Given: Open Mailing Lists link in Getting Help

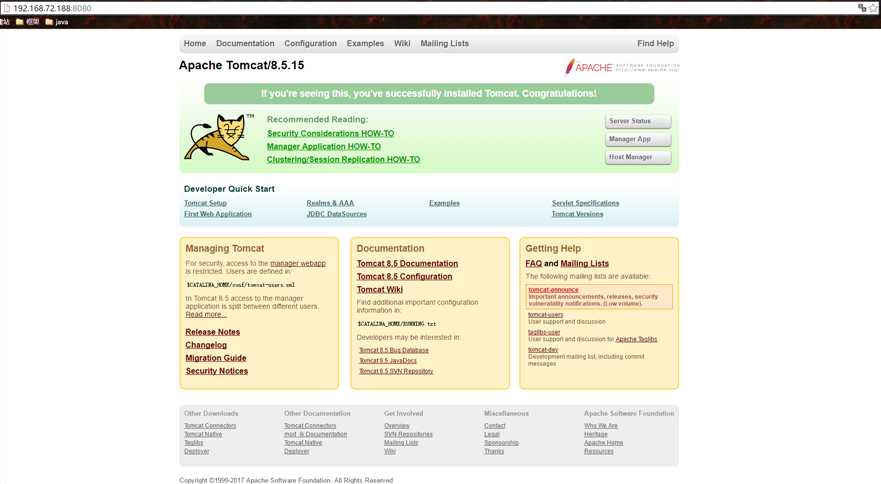Looking at the screenshot, I should [584, 263].
